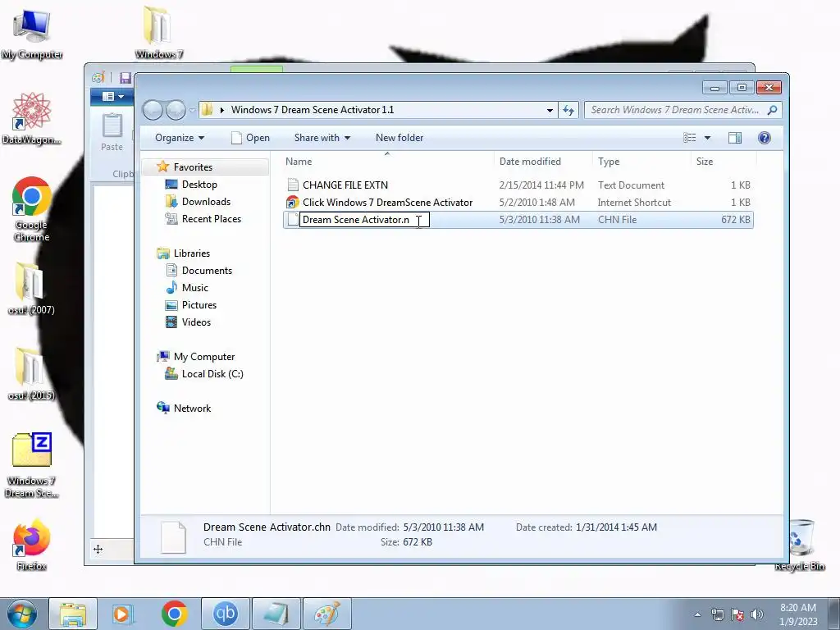This screenshot has width=840, height=630.
Task: Select Click Windows 7 DreamScene Activator shortcut
Action: (x=387, y=202)
